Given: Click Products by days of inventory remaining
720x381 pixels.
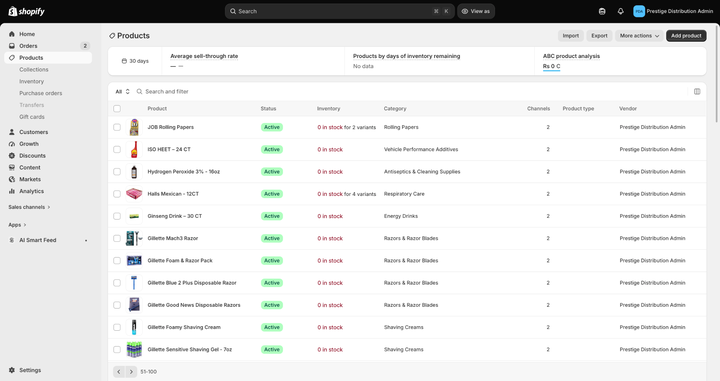Looking at the screenshot, I should 406,56.
